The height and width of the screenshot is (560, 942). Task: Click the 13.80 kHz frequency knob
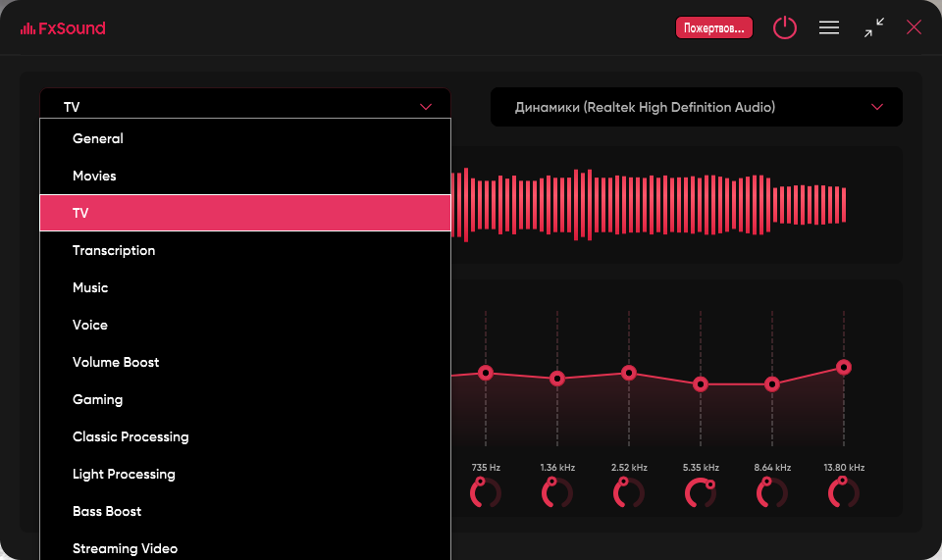pyautogui.click(x=844, y=492)
